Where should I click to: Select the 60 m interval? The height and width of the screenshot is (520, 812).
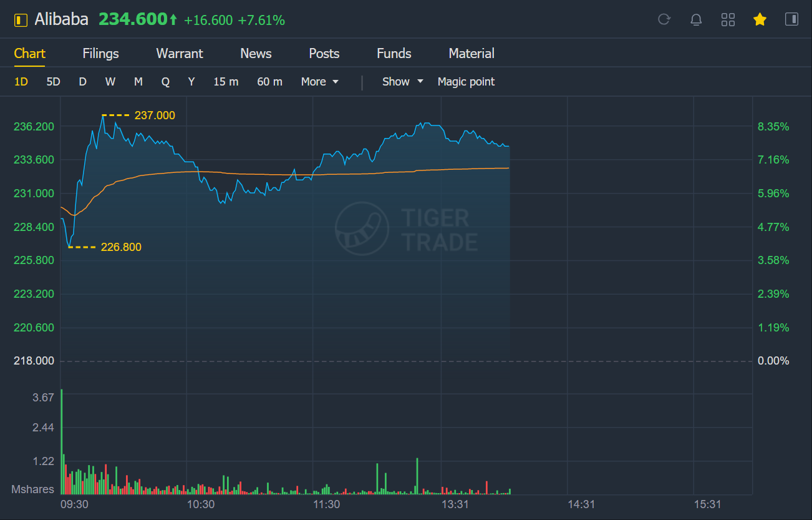269,82
